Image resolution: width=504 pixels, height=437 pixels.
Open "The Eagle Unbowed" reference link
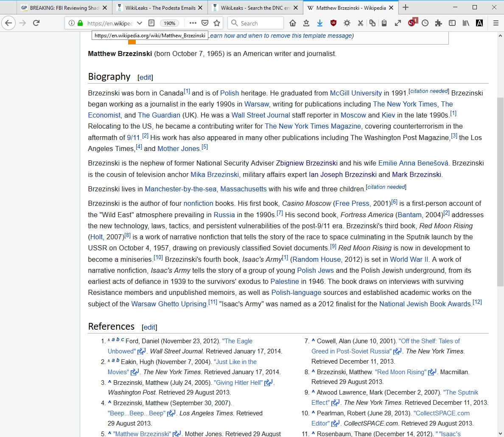(237, 341)
